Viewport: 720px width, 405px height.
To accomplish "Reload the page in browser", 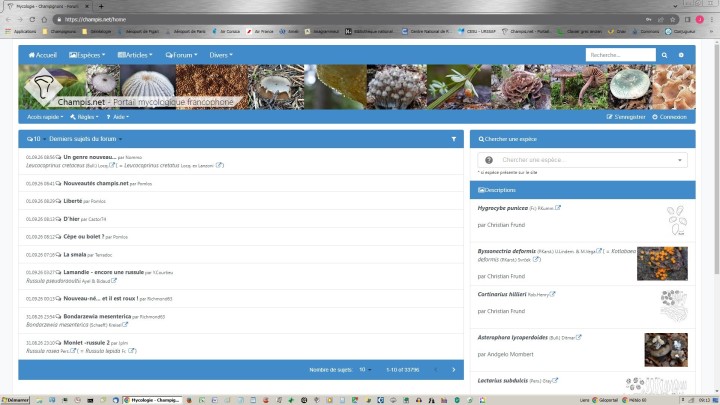I will 32,19.
